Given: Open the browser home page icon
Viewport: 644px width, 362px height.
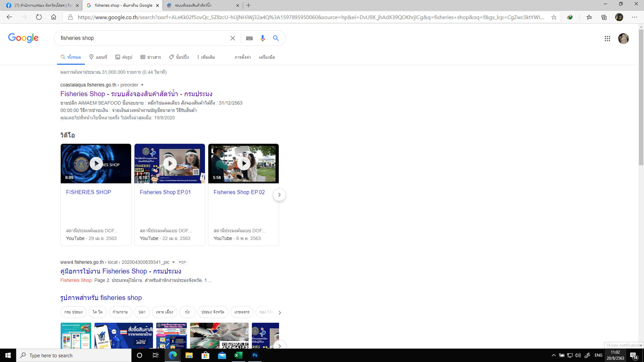Looking at the screenshot, I should click(54, 17).
